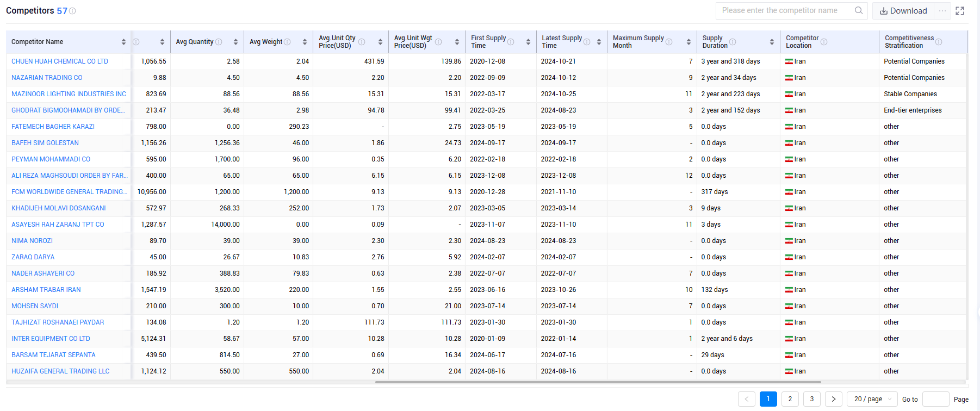The height and width of the screenshot is (411, 980).
Task: Open NIMA NOROZI link
Action: pyautogui.click(x=32, y=241)
